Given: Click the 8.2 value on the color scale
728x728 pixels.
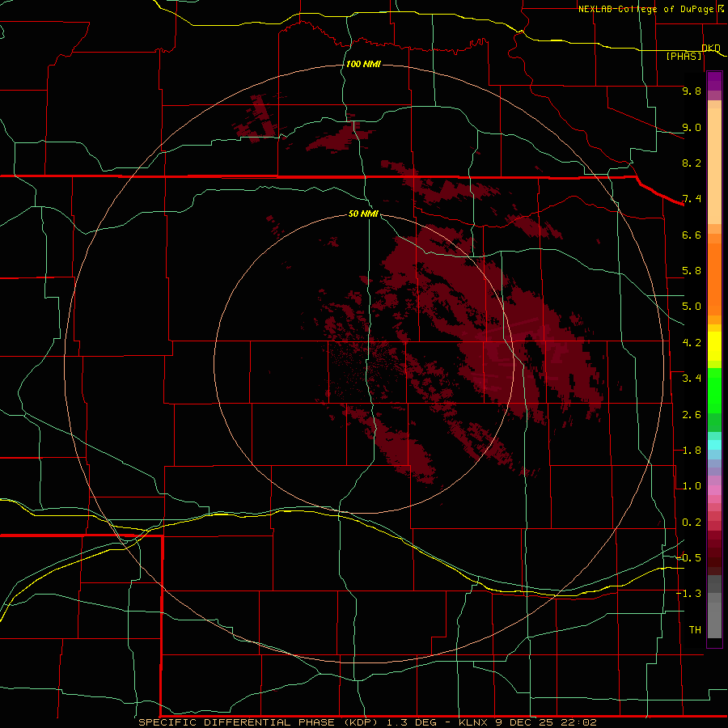Looking at the screenshot, I should pyautogui.click(x=692, y=163).
